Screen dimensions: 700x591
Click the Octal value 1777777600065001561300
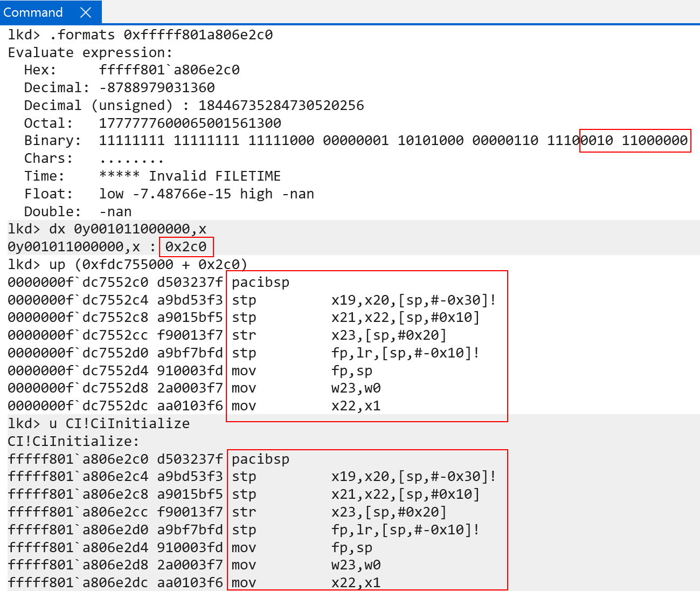(x=190, y=123)
